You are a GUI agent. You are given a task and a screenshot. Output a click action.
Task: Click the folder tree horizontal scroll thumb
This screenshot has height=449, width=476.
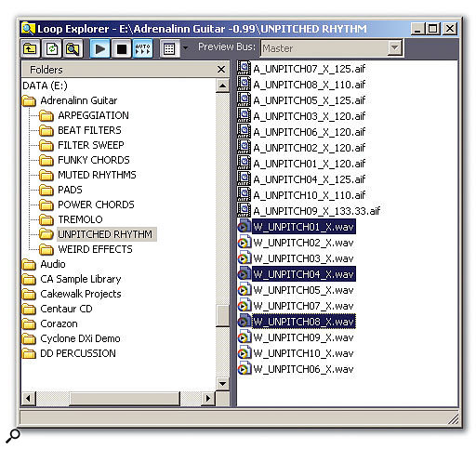[125, 399]
